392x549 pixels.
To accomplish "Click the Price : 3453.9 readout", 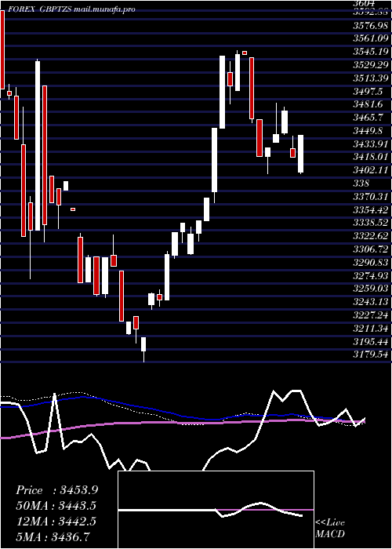I will pos(56,490).
